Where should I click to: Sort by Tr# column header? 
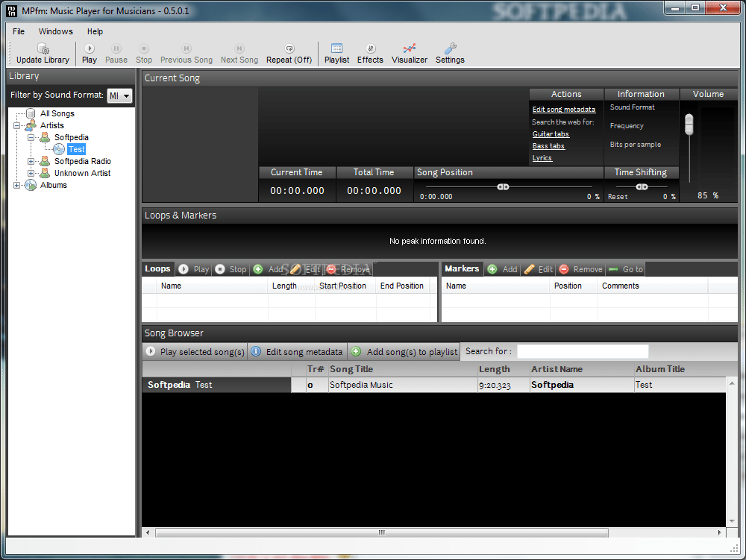tap(316, 369)
